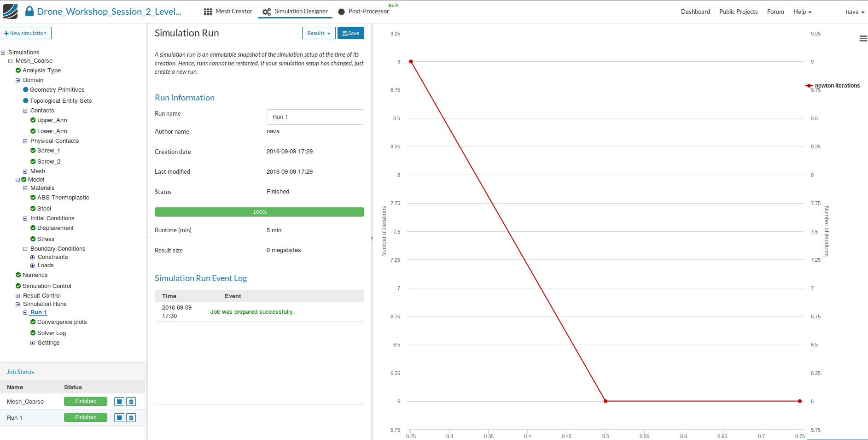Edit the Run name input field
Image resolution: width=868 pixels, height=440 pixels.
(x=315, y=117)
